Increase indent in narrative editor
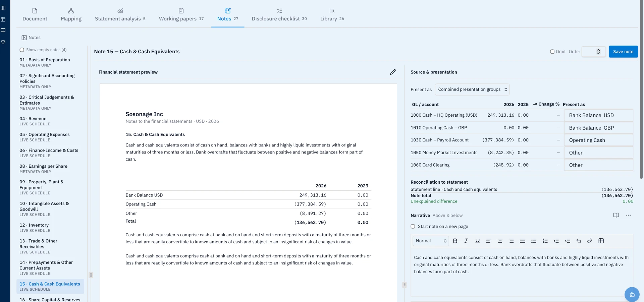Image resolution: width=644 pixels, height=302 pixels. [x=556, y=241]
